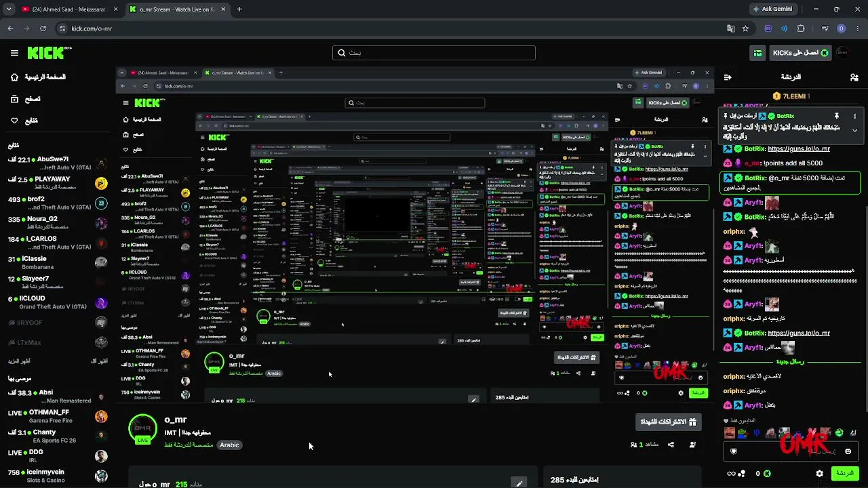868x488 pixels.
Task: Expand the pinned message with its chevron
Action: point(854,130)
